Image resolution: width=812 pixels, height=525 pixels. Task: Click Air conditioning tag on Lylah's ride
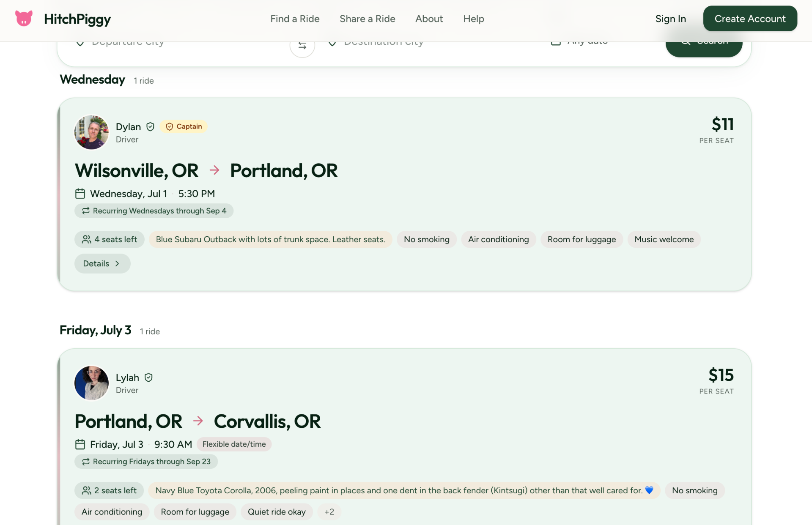pyautogui.click(x=112, y=512)
